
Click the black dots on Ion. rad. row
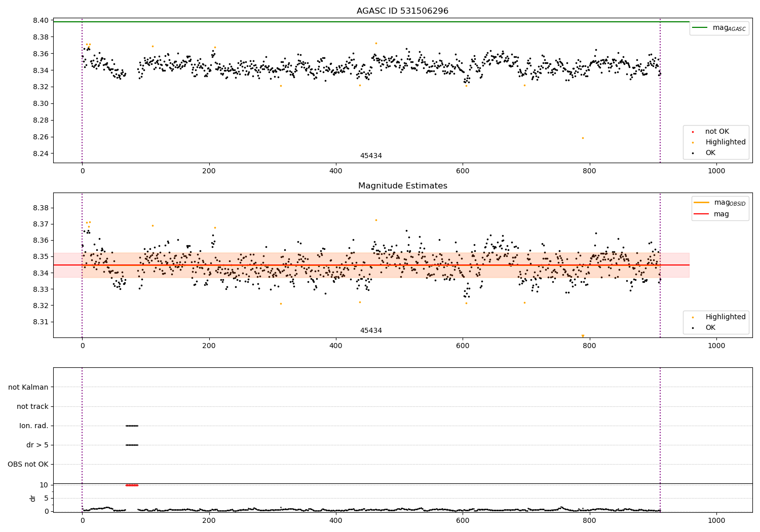pos(132,426)
